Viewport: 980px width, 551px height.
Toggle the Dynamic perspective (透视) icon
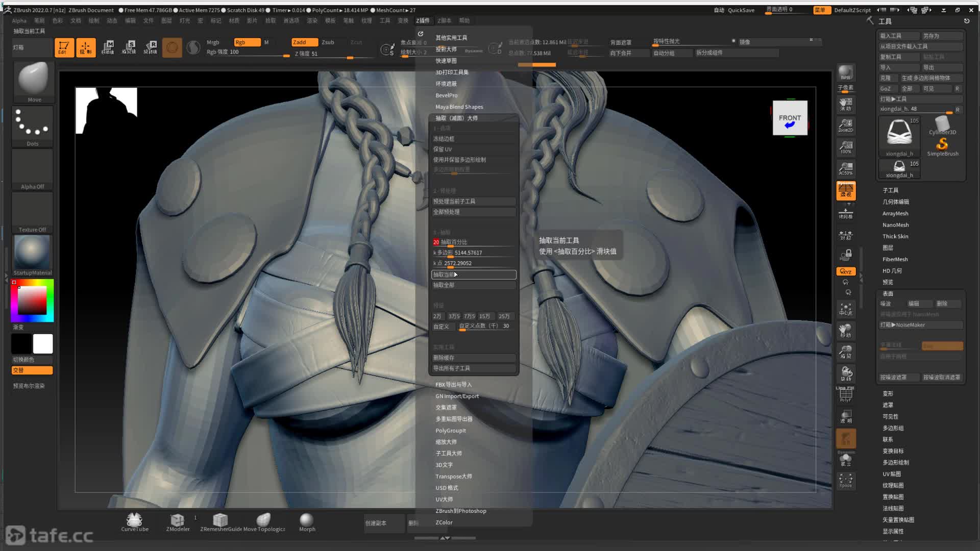[846, 190]
